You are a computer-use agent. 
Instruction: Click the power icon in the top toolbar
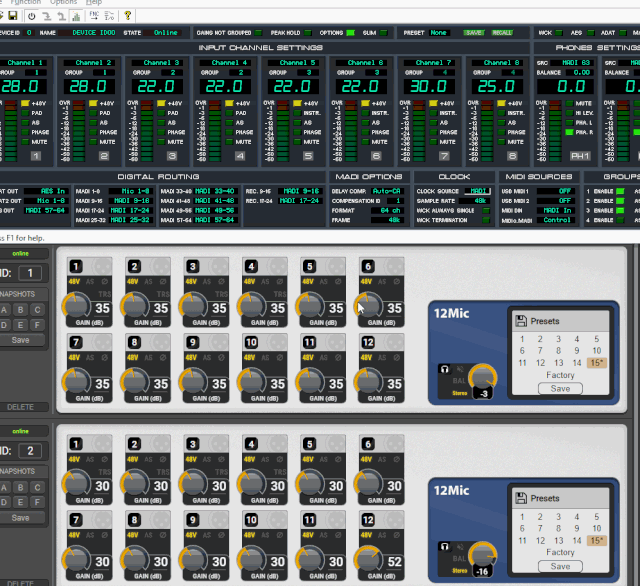[x=31, y=16]
